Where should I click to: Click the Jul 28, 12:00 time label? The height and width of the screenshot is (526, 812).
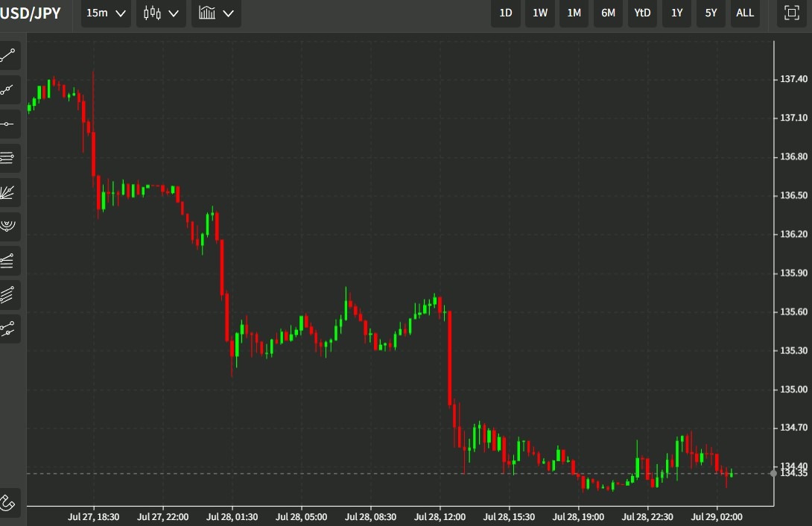tap(440, 516)
